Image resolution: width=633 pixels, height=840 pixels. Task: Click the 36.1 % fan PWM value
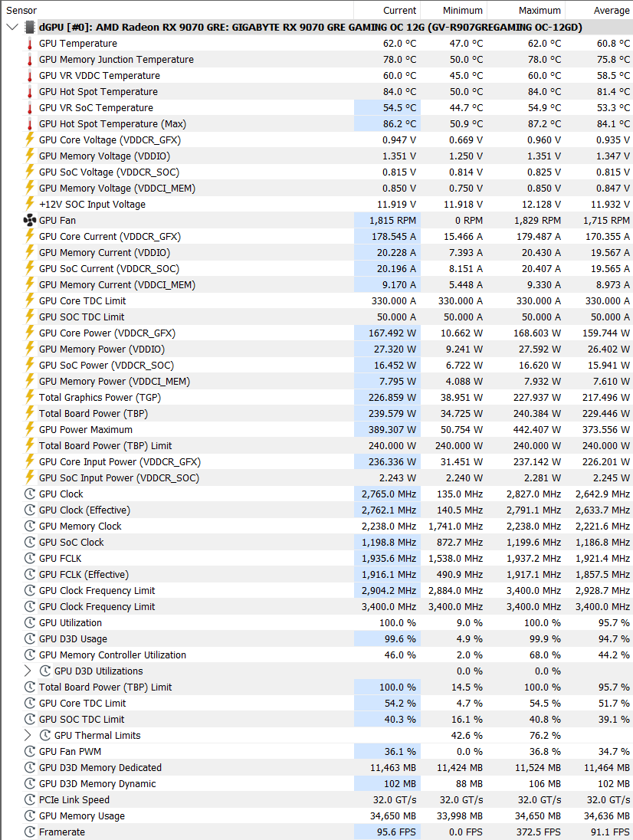point(400,752)
